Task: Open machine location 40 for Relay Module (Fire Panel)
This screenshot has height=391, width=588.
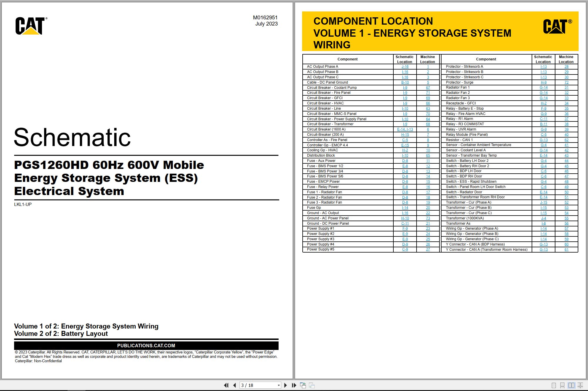Action: point(567,135)
